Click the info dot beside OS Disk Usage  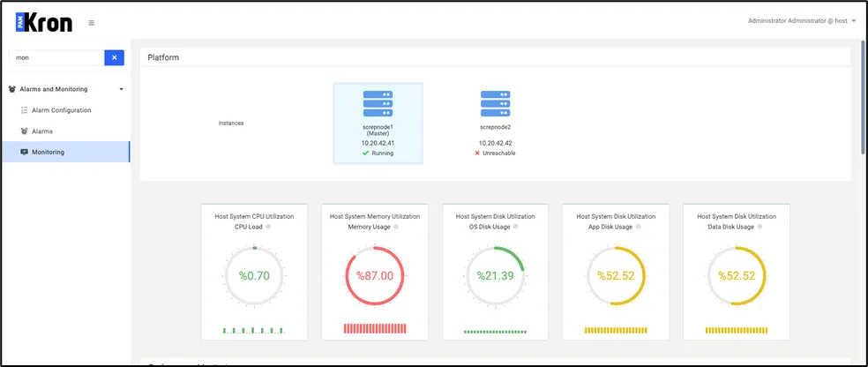pos(515,227)
